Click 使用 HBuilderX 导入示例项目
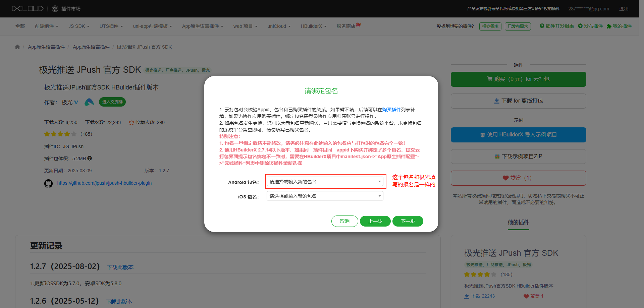Screen dimensions: 644x308 click(x=518, y=135)
